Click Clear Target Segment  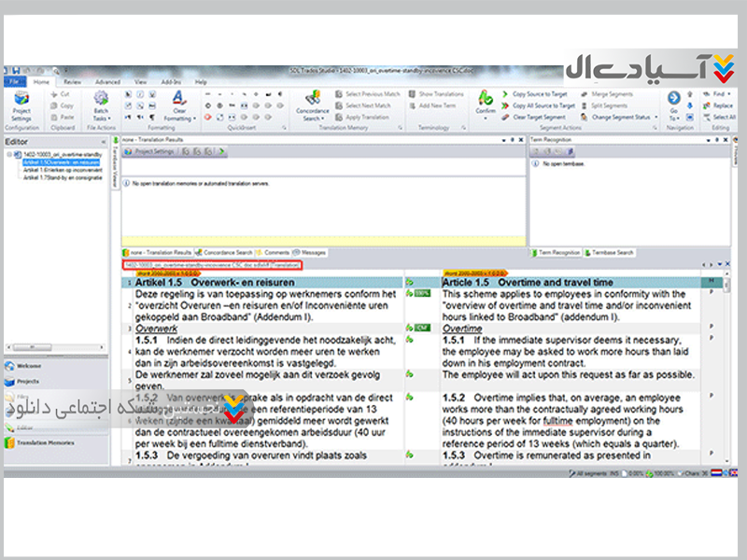click(539, 117)
